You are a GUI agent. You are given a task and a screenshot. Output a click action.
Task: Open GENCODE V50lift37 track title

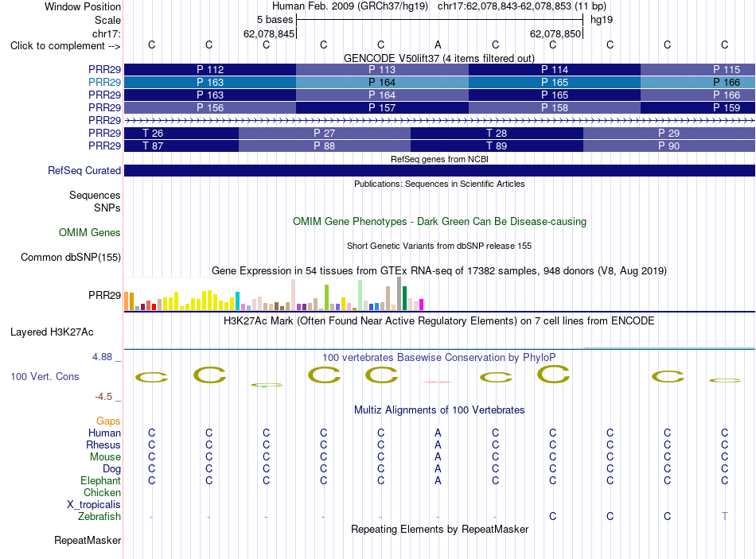[438, 58]
